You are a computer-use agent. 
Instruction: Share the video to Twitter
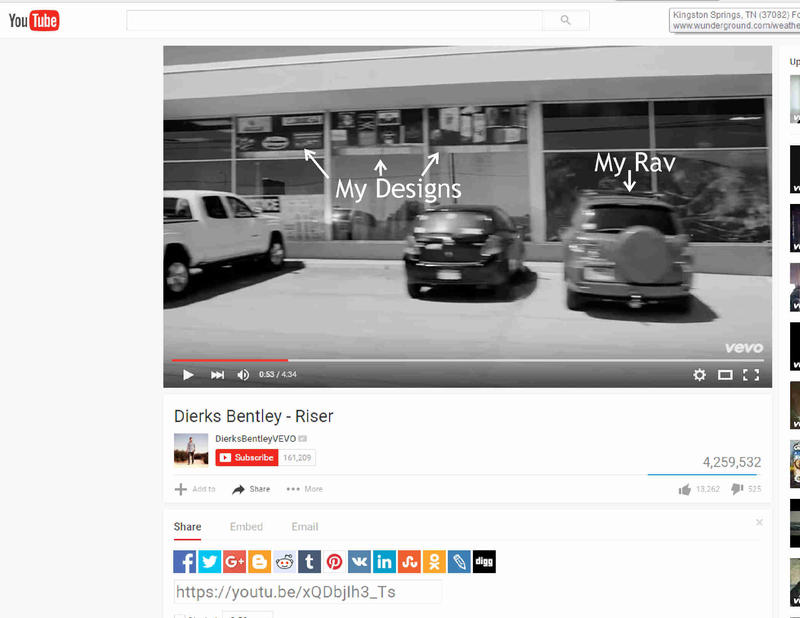point(209,562)
